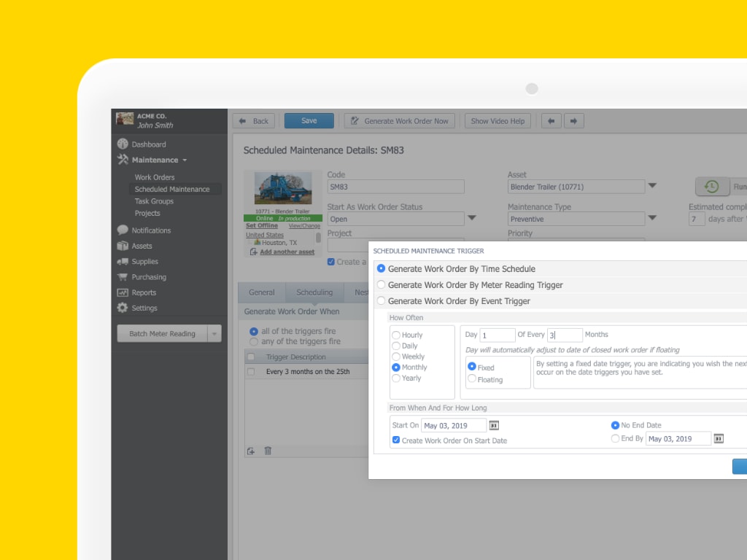The width and height of the screenshot is (747, 560).
Task: Click John Smith user avatar
Action: [x=125, y=119]
